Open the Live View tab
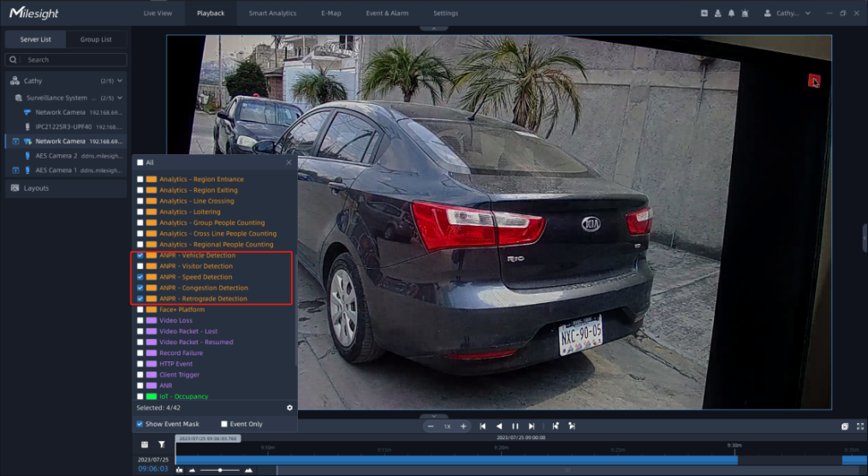 158,14
